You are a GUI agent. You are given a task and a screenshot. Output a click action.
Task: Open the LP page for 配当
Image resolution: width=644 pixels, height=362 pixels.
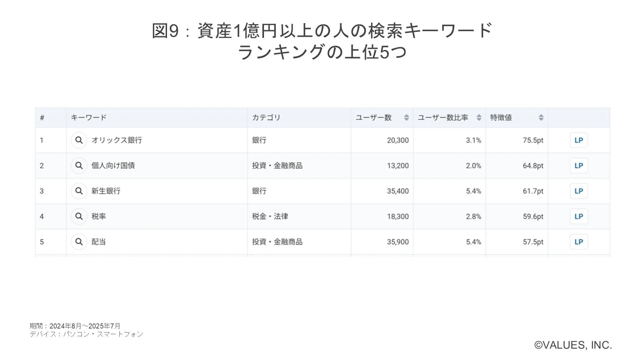(578, 242)
